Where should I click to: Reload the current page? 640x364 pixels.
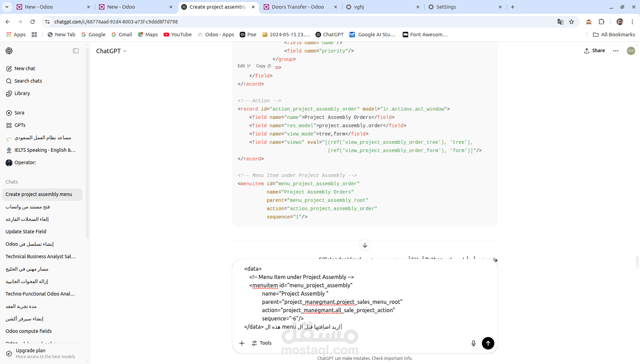click(33, 22)
